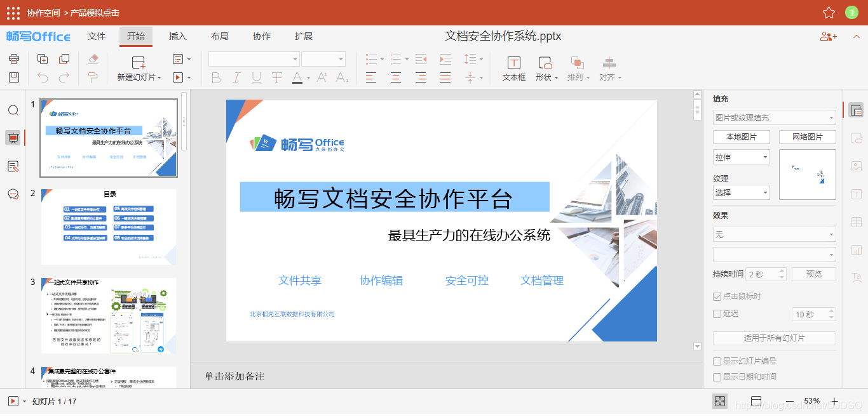Select the format painter icon
The height and width of the screenshot is (417, 868).
point(93,77)
